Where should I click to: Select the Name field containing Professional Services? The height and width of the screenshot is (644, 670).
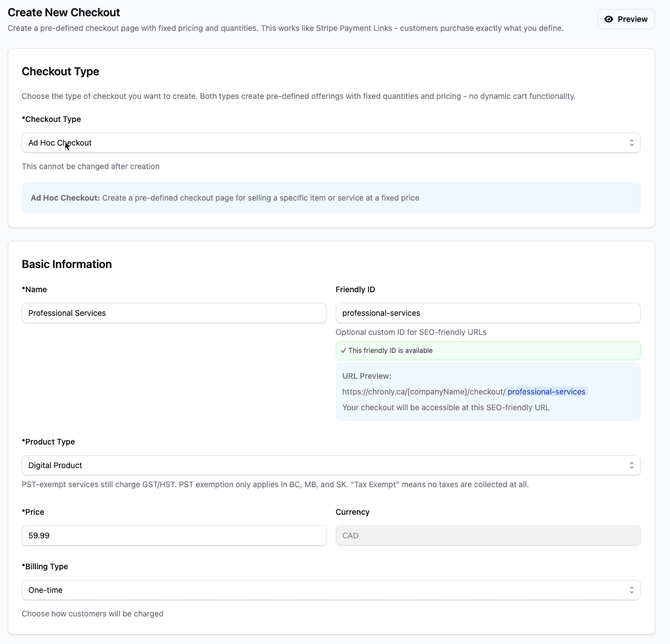[x=174, y=313]
